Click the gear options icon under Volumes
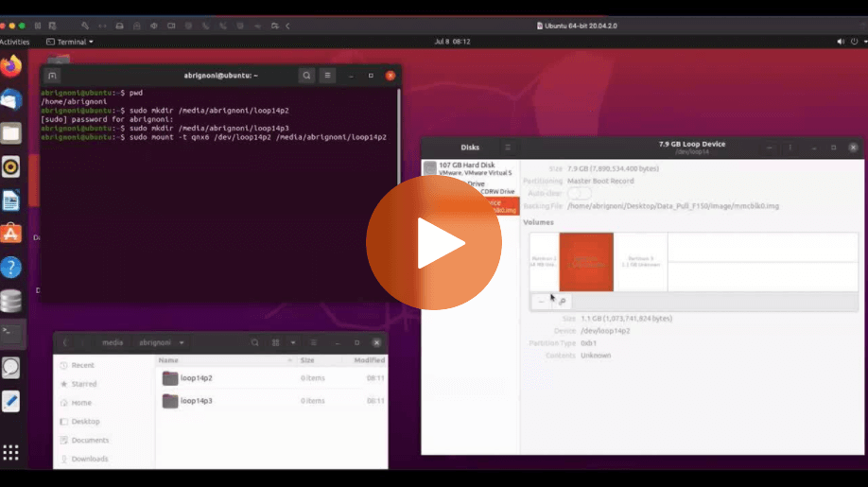 point(562,301)
